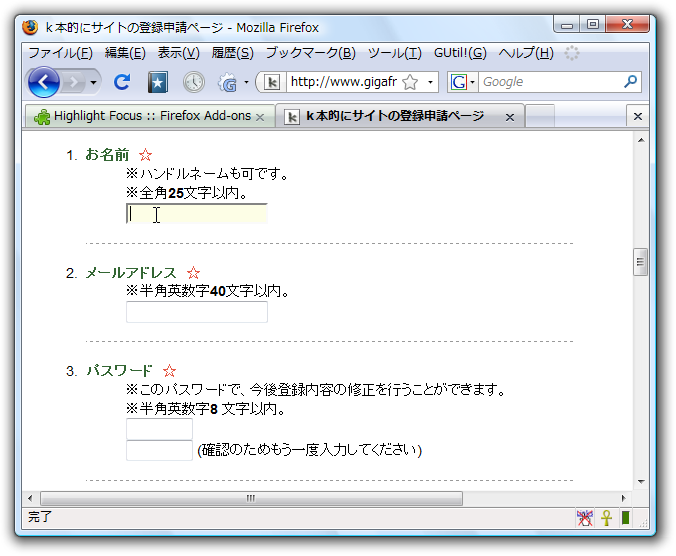Open the history clock icon

[193, 82]
